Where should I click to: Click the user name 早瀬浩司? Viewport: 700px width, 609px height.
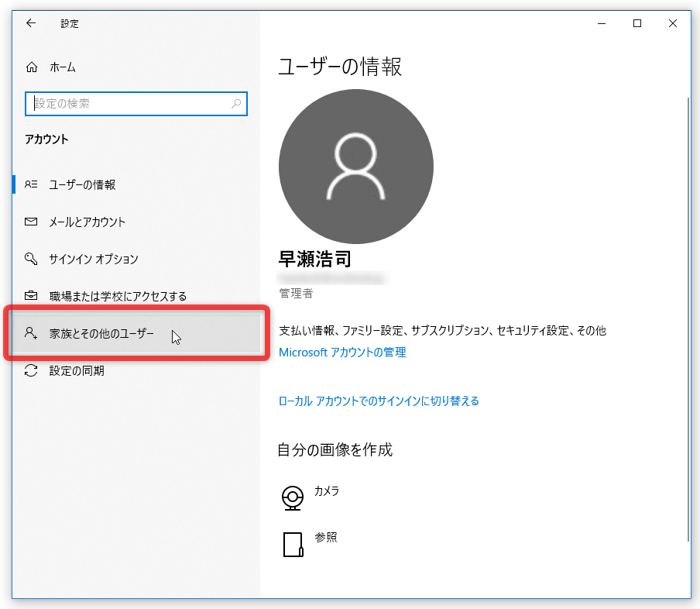[x=314, y=259]
